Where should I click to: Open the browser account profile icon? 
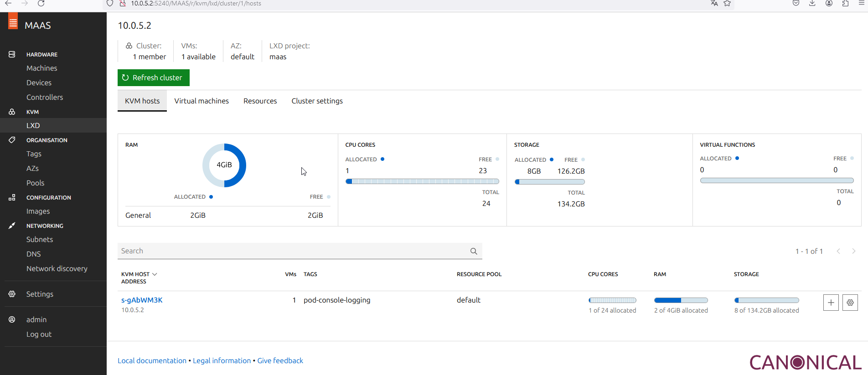pyautogui.click(x=829, y=3)
